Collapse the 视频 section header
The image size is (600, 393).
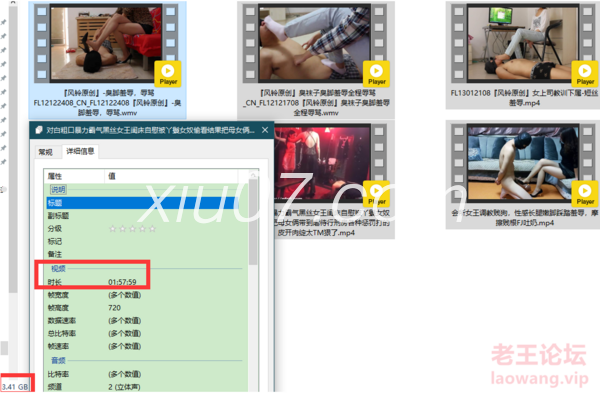58,269
